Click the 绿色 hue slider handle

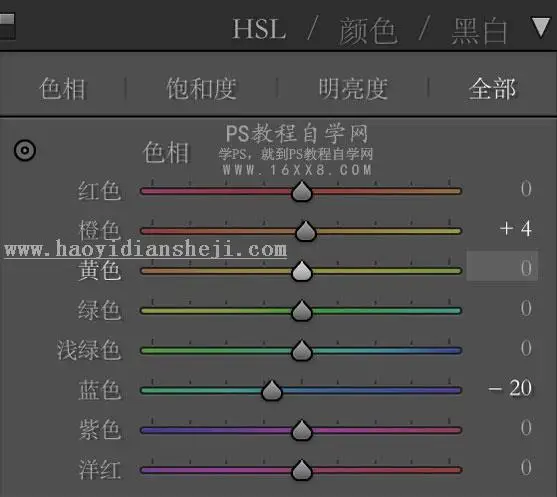pyautogui.click(x=302, y=311)
